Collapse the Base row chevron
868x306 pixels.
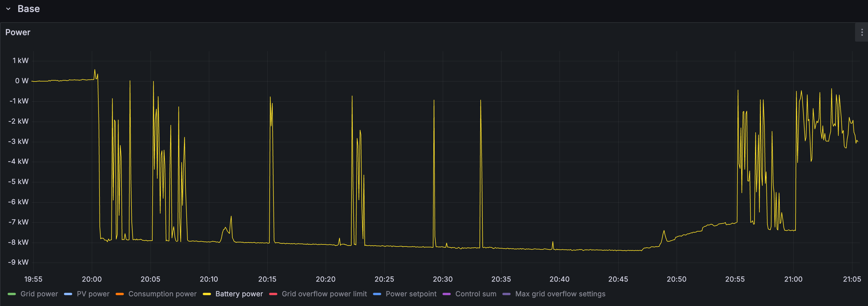[x=9, y=9]
